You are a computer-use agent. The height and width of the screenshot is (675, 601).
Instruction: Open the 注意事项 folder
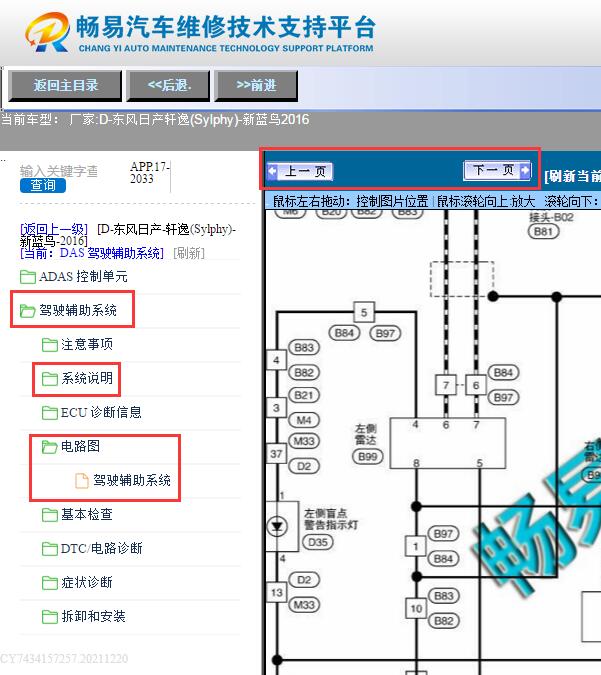coord(87,344)
